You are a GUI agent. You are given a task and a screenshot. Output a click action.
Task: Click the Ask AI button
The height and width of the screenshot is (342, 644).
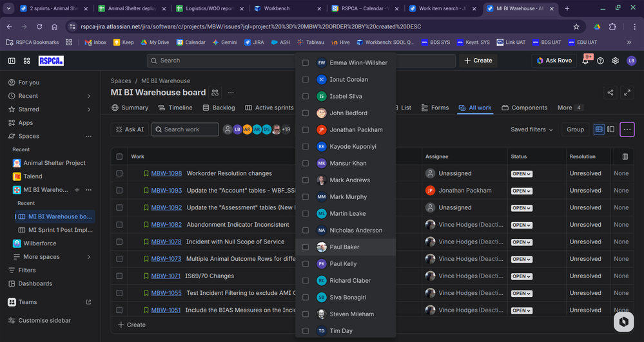click(130, 129)
